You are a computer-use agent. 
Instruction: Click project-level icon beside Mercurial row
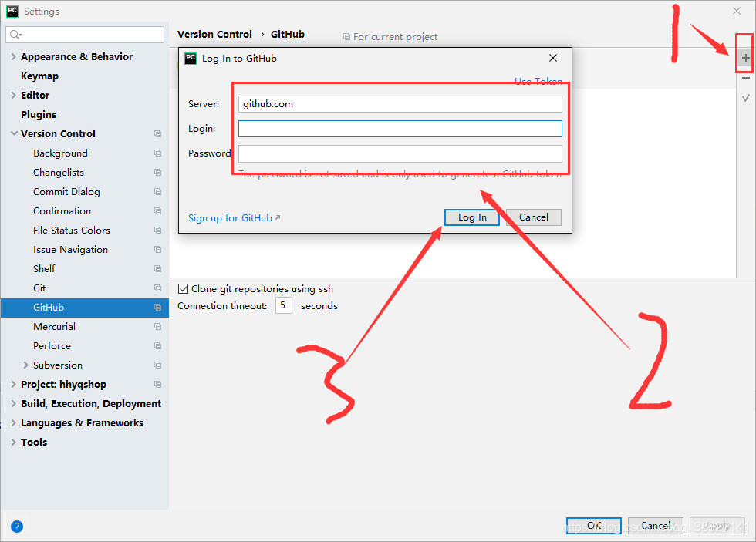(x=157, y=327)
